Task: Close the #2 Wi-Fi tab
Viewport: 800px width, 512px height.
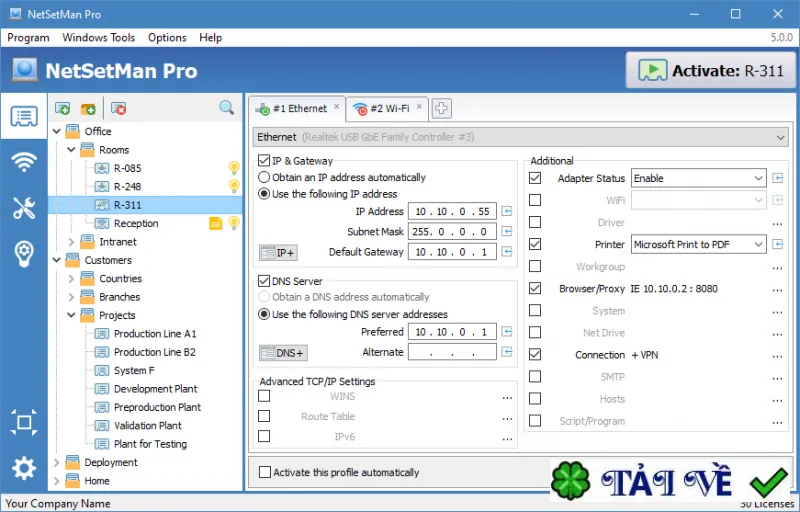Action: pos(419,107)
